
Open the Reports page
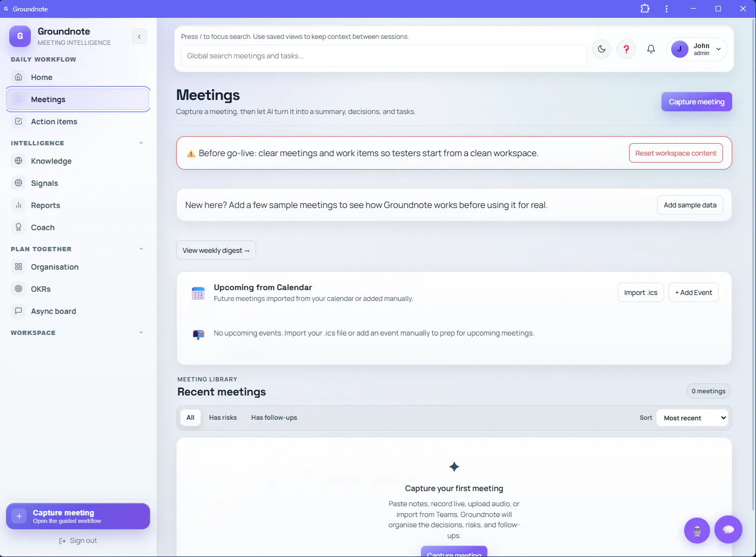[78, 205]
